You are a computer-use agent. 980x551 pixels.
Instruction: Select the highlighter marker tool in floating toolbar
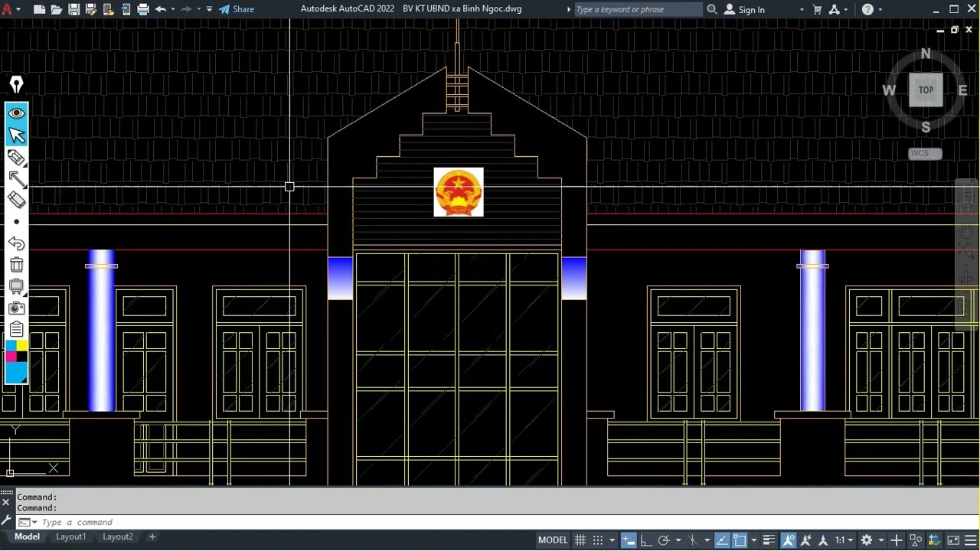[x=16, y=158]
